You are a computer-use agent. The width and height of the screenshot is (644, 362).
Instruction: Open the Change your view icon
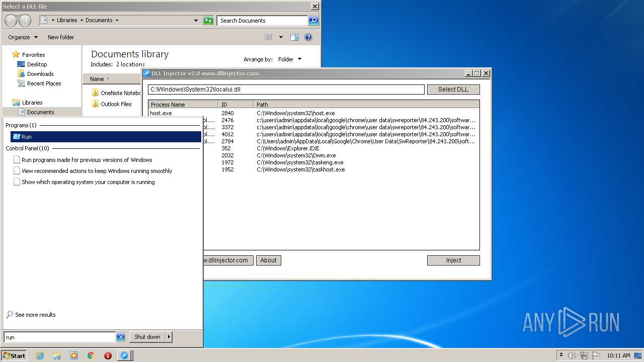pyautogui.click(x=269, y=37)
